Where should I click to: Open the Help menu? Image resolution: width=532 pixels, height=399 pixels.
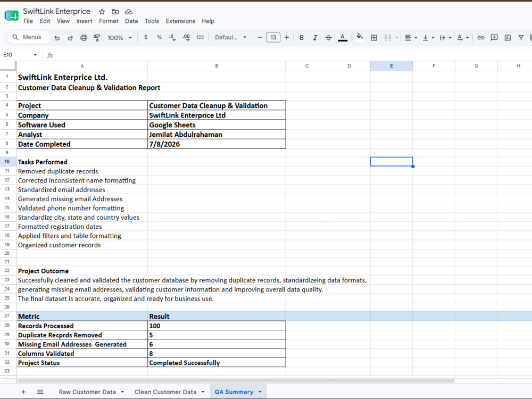(208, 21)
